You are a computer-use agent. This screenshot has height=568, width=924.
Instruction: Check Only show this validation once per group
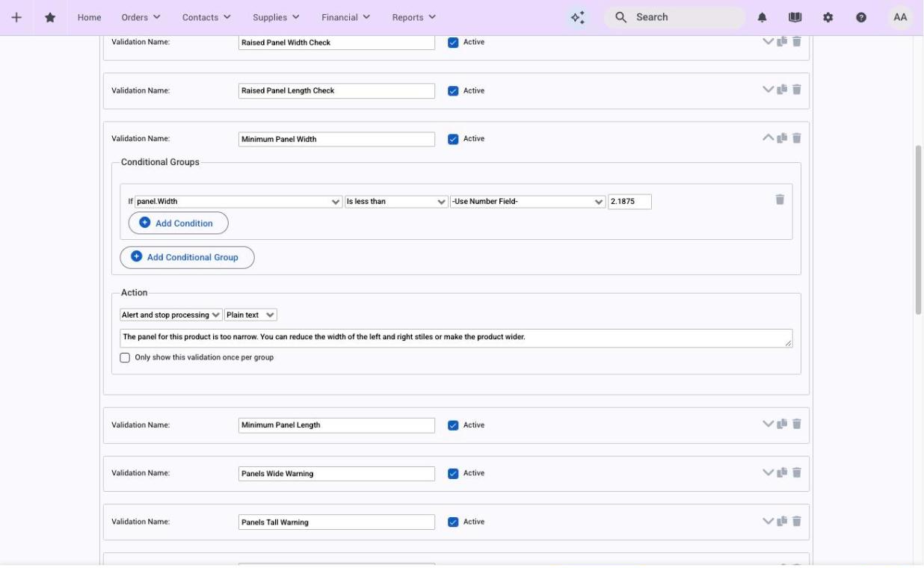(x=125, y=358)
